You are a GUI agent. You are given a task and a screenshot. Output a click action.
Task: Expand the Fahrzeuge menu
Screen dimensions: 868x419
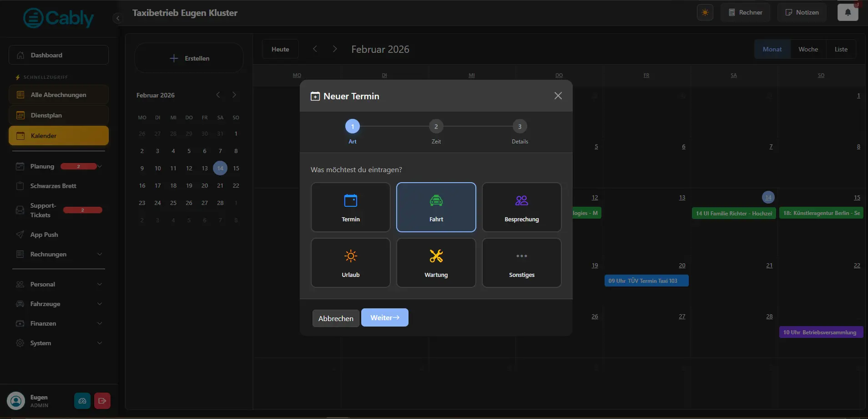tap(59, 304)
